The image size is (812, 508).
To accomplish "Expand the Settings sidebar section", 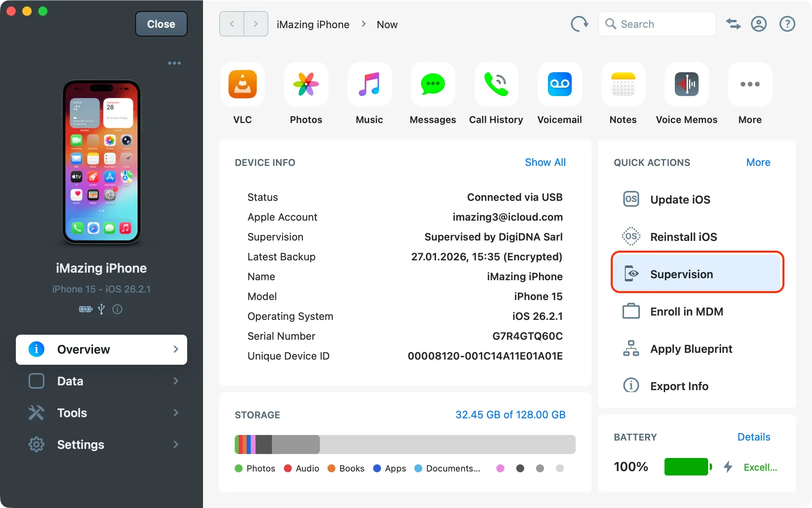I will click(101, 444).
